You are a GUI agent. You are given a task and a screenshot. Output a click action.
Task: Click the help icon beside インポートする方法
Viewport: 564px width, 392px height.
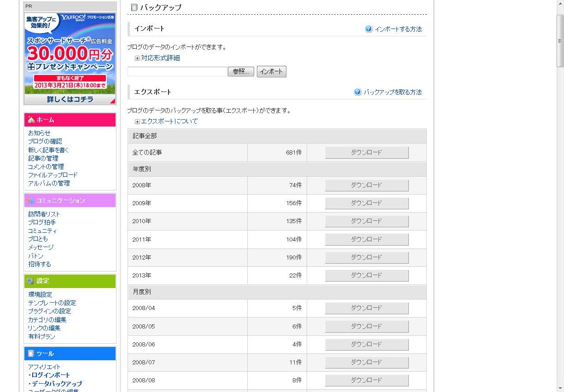click(x=368, y=29)
